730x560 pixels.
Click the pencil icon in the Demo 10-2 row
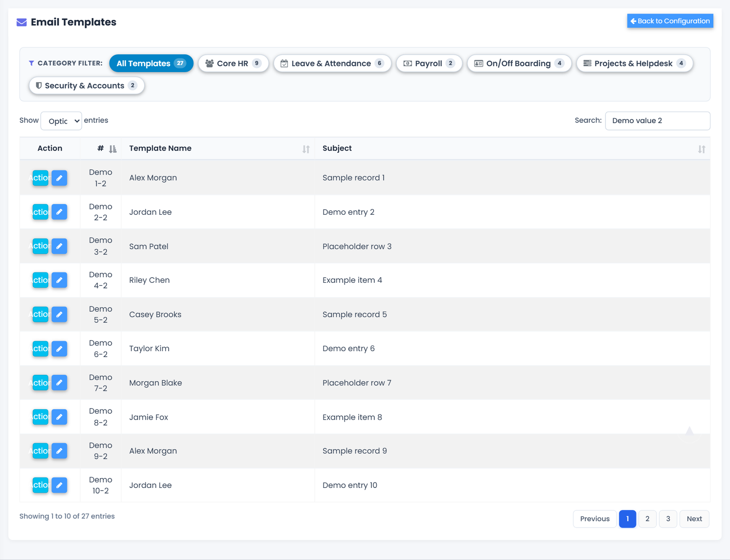(x=59, y=485)
